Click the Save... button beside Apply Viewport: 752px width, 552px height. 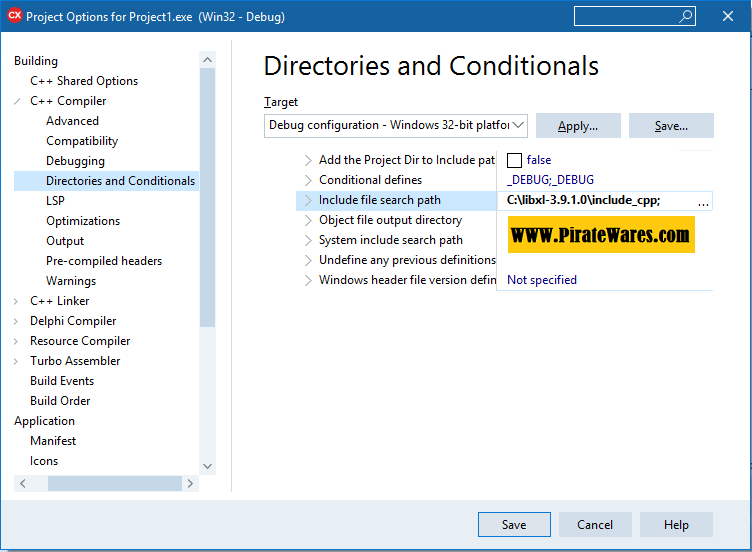coord(671,126)
